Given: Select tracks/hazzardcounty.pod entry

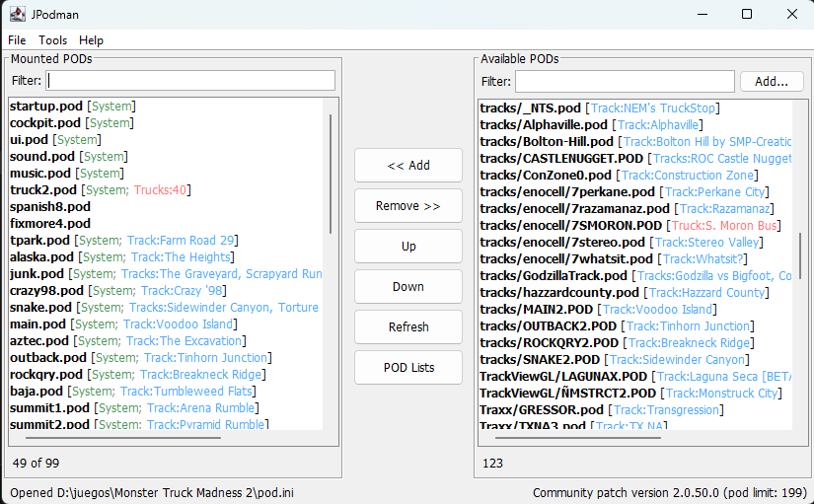Looking at the screenshot, I should pyautogui.click(x=635, y=293).
